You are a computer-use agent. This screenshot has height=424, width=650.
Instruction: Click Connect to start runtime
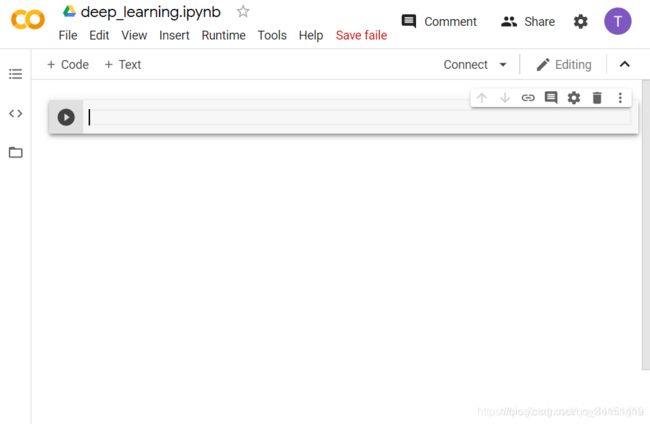pos(466,65)
